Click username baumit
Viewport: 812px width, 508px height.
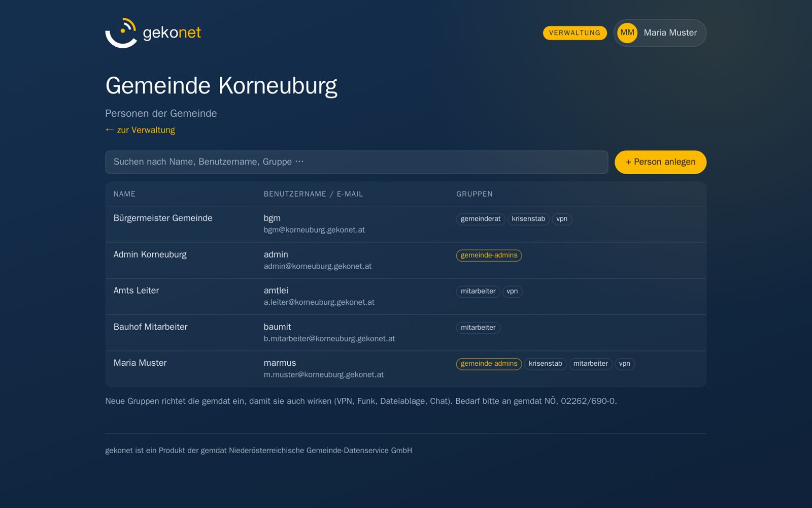[x=277, y=327]
